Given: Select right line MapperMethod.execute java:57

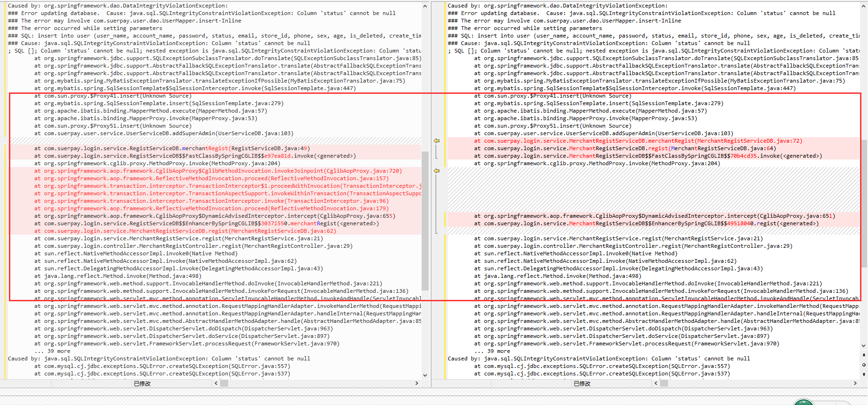Looking at the screenshot, I should (590, 111).
